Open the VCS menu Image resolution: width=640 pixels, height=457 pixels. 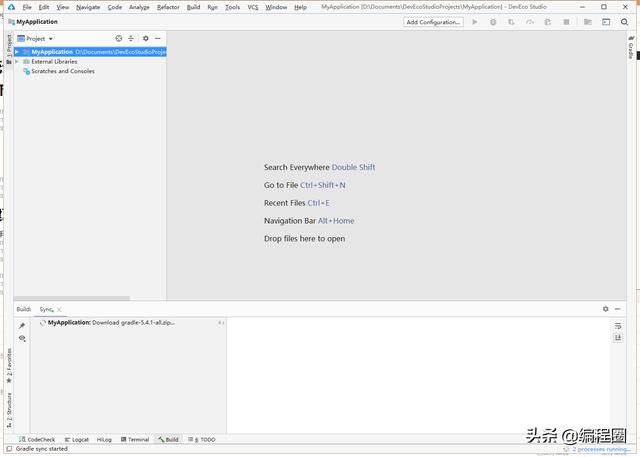pos(253,7)
